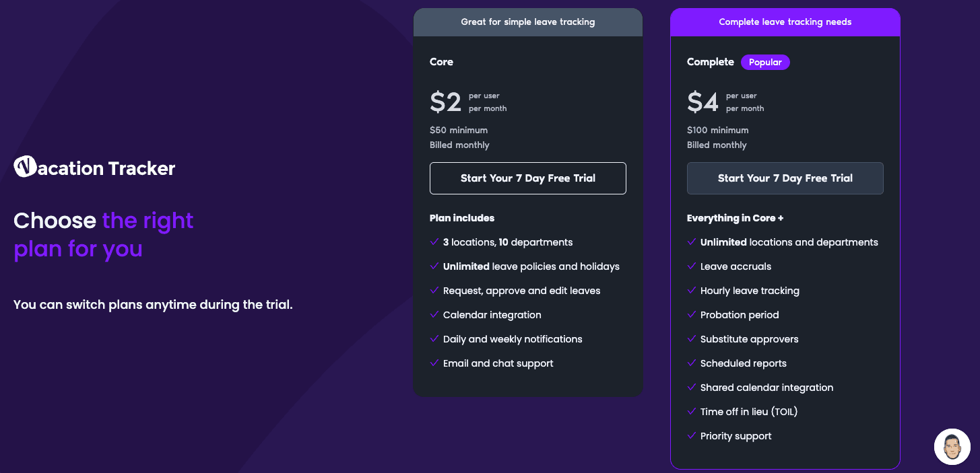Click checkmark next to Substitute approvers
980x473 pixels.
692,339
